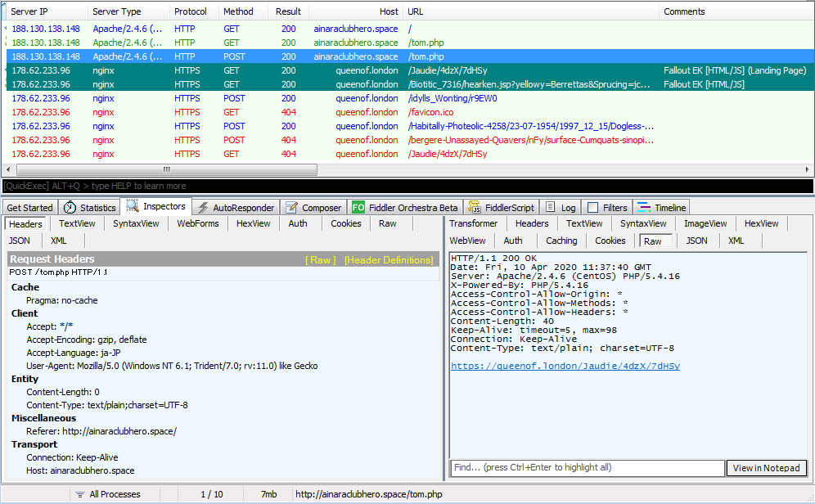Open the request WebForms tab
Image resolution: width=815 pixels, height=504 pixels.
pyautogui.click(x=197, y=223)
